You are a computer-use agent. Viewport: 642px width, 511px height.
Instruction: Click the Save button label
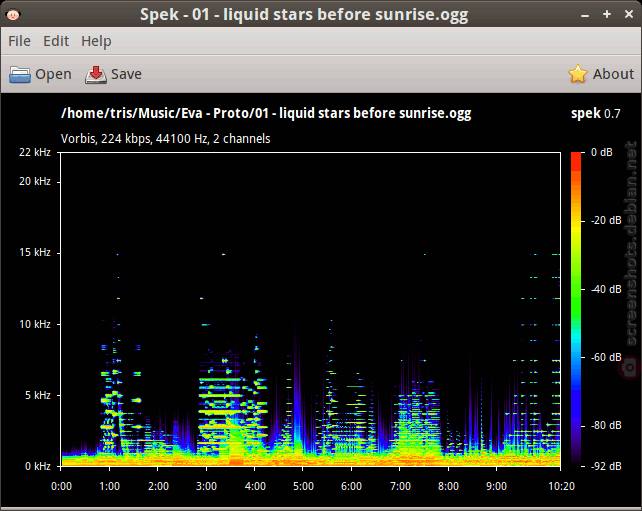pyautogui.click(x=126, y=74)
